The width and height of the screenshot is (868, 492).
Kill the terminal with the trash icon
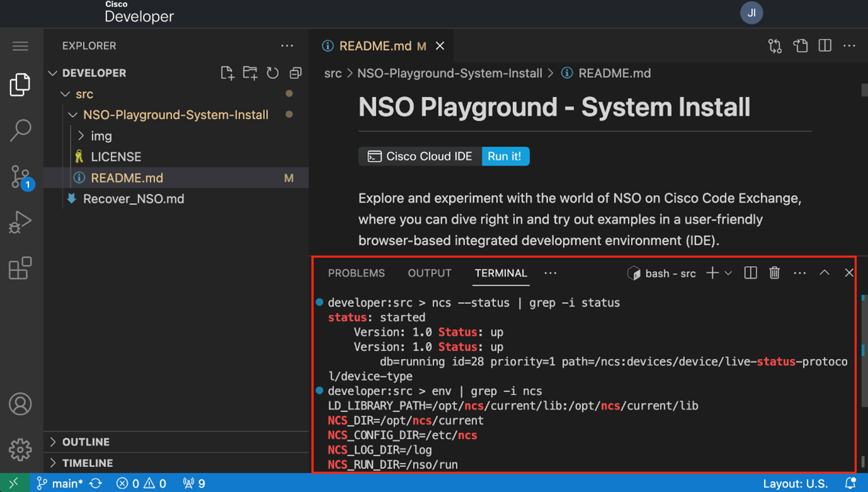[x=774, y=272]
